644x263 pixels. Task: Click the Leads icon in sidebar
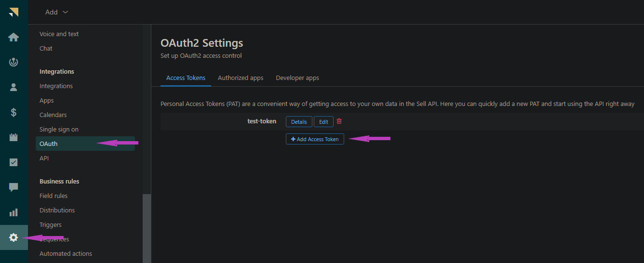(x=13, y=62)
